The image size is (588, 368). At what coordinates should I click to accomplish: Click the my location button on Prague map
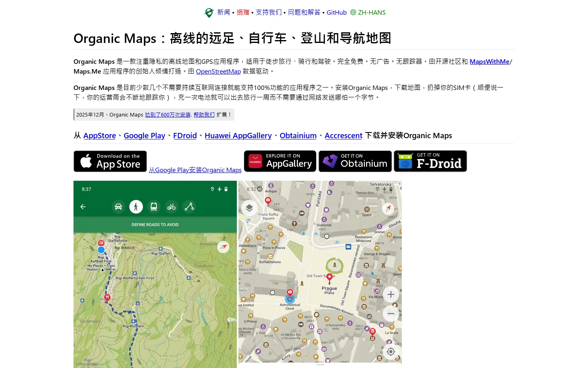tap(391, 352)
